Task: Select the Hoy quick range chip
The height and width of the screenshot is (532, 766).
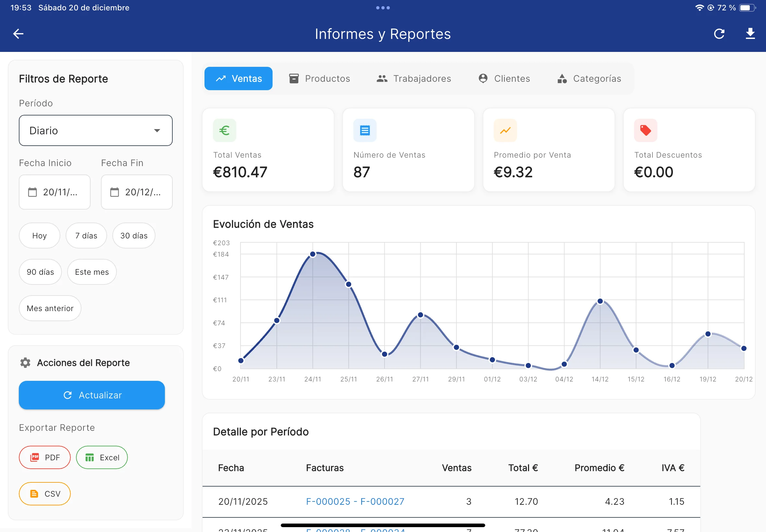Action: (x=39, y=236)
